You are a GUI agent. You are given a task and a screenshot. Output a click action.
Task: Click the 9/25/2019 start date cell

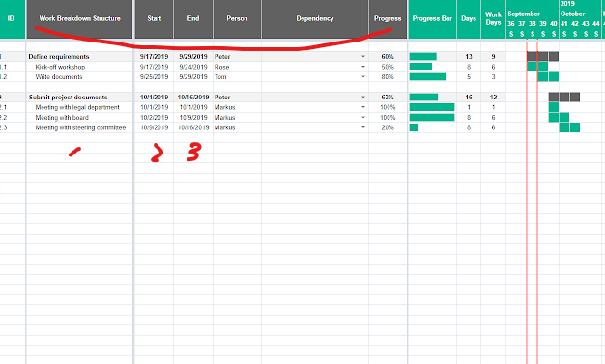154,76
